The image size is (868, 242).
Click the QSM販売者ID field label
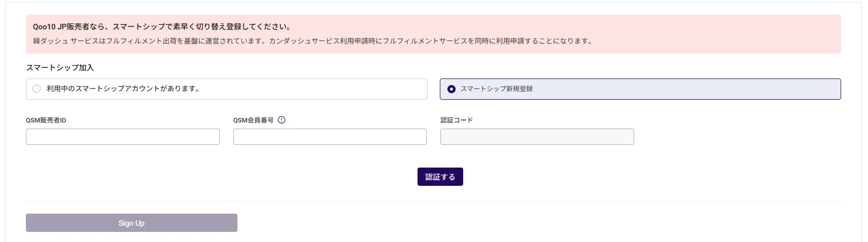46,120
